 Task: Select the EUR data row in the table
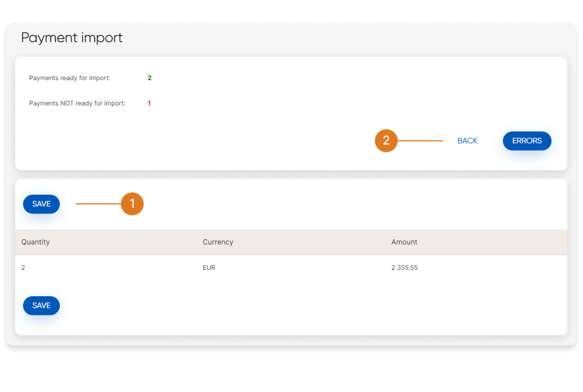tap(291, 267)
